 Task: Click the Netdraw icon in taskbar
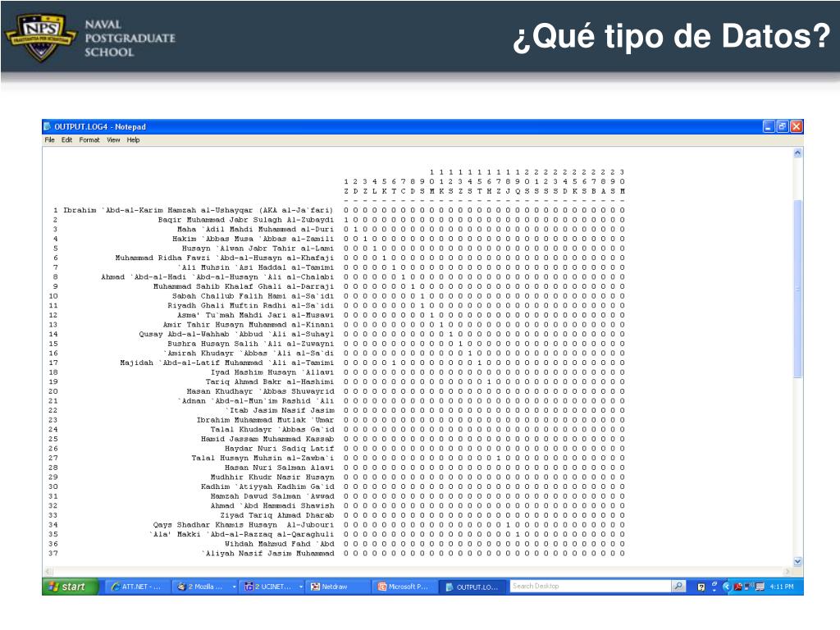point(315,587)
